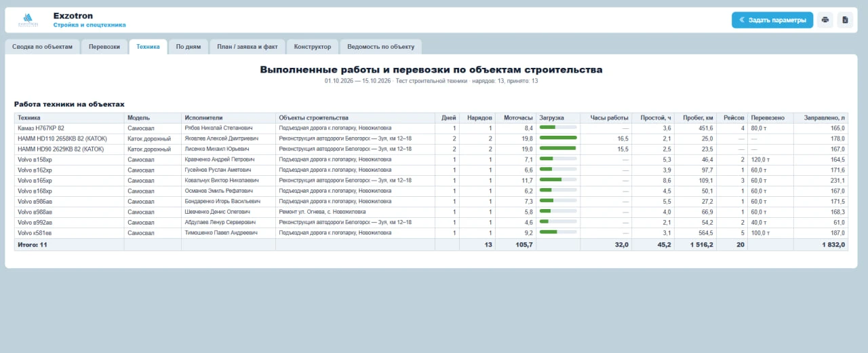Click the Моточасы column header
The height and width of the screenshot is (353, 868).
pyautogui.click(x=515, y=117)
